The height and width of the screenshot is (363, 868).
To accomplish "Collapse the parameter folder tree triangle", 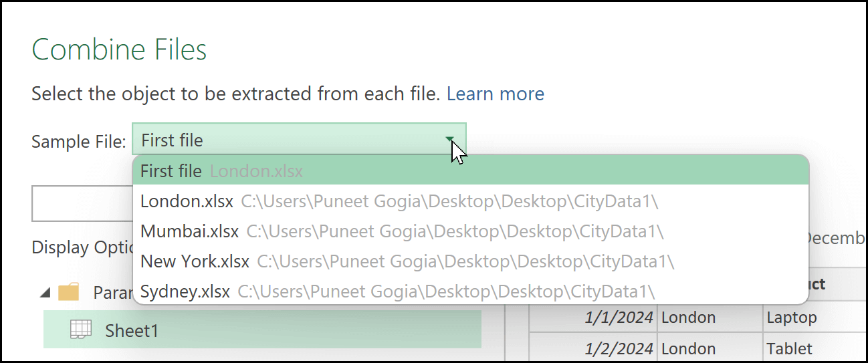I will tap(44, 292).
